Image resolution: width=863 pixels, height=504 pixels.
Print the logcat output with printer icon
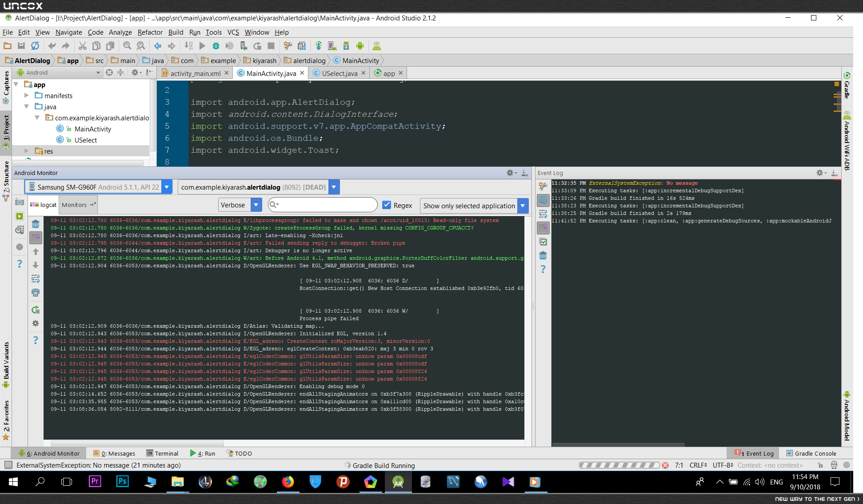(x=36, y=293)
